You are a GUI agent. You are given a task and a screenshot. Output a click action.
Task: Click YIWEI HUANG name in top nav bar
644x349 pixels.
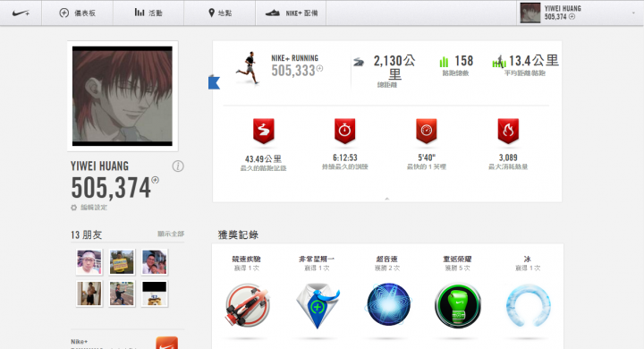(563, 8)
